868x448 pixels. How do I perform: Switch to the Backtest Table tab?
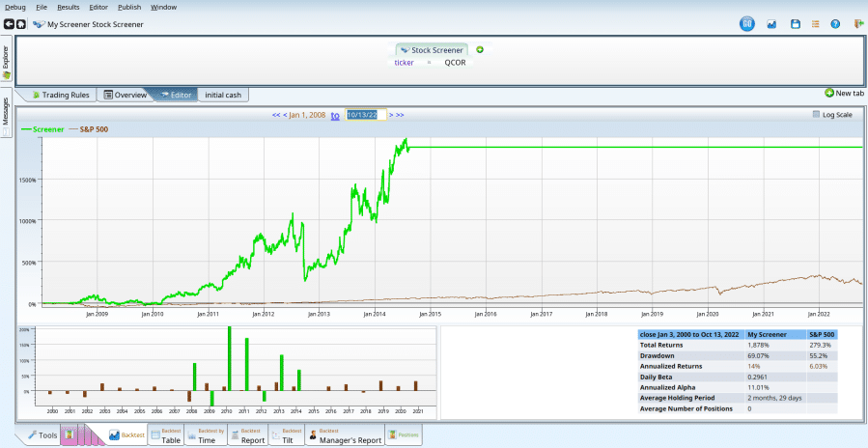[x=166, y=435]
